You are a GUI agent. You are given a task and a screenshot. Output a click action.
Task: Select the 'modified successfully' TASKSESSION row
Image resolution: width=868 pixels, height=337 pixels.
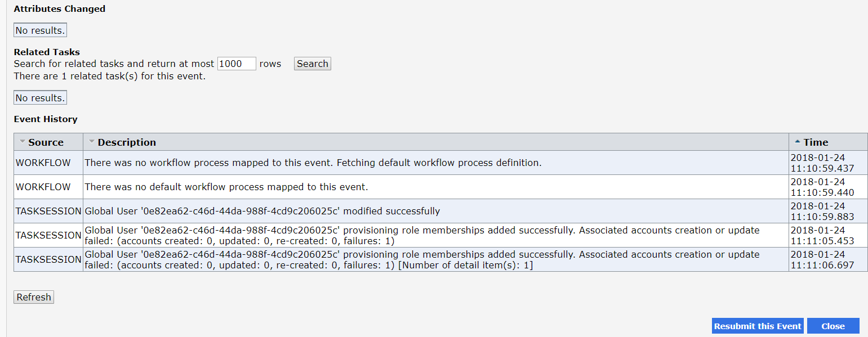click(x=440, y=211)
